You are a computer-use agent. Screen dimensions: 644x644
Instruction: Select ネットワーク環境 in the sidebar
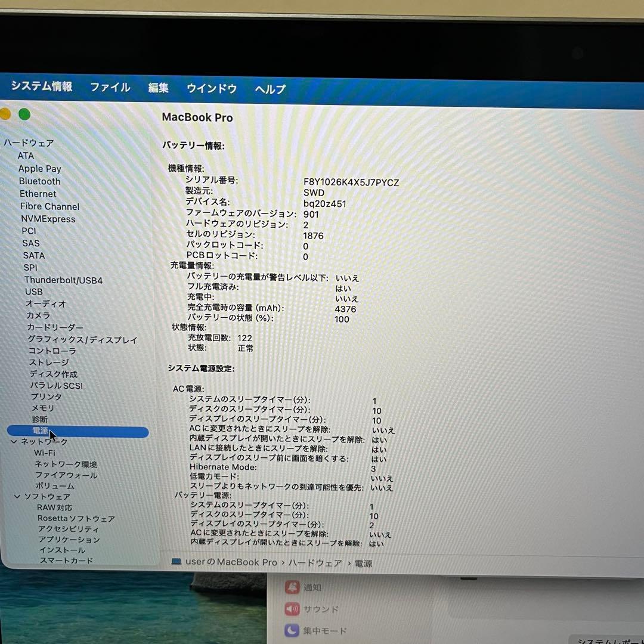tap(66, 464)
